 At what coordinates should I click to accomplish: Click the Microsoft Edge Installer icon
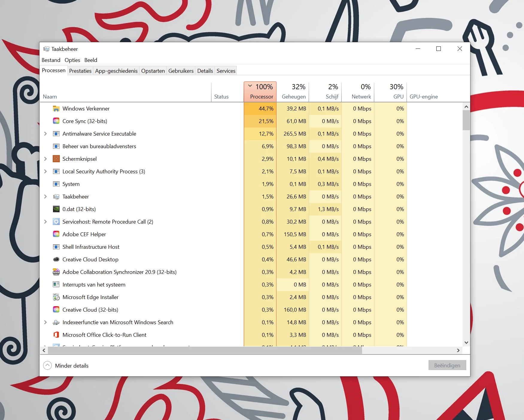point(56,297)
